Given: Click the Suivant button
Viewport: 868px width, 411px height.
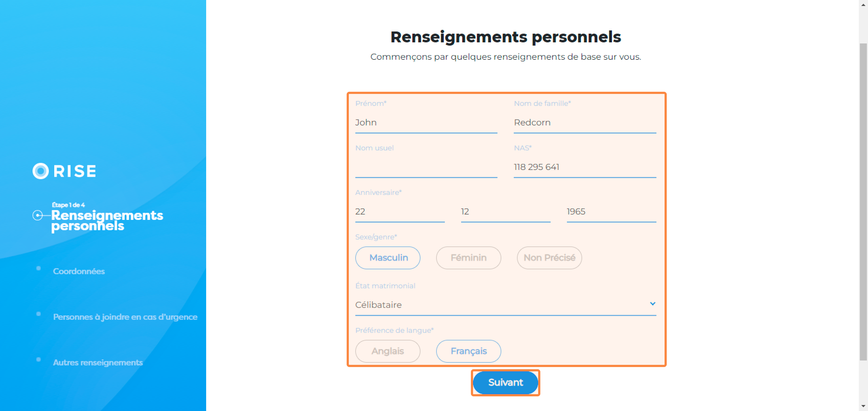Looking at the screenshot, I should (505, 383).
